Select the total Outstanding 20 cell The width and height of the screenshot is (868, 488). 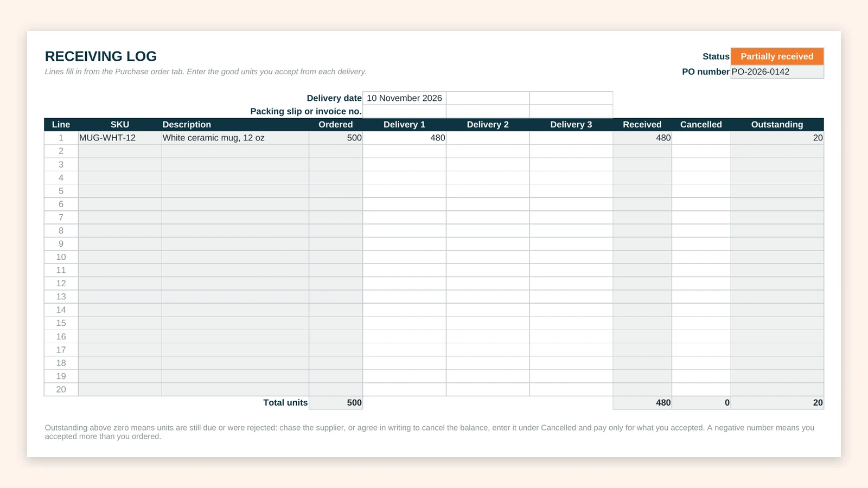(777, 403)
